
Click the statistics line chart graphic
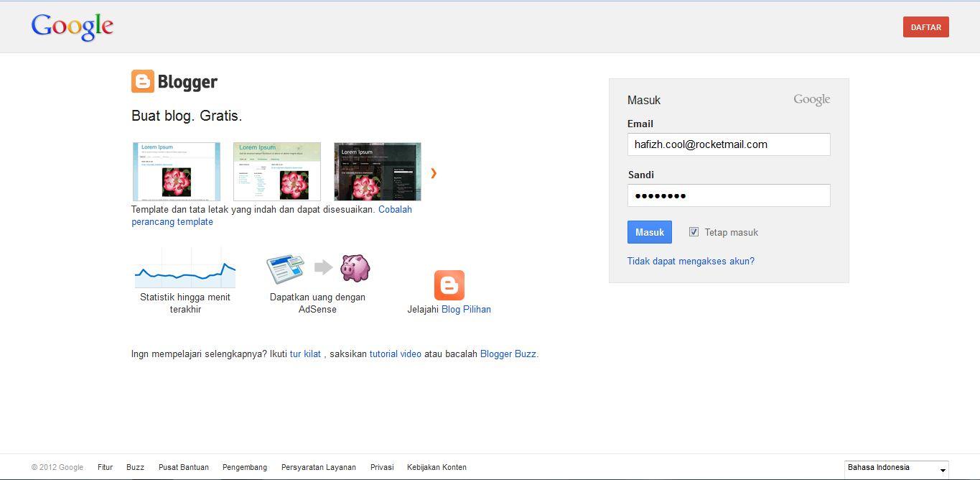pyautogui.click(x=185, y=267)
